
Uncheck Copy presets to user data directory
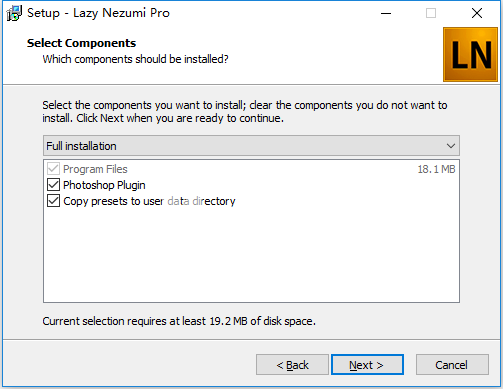[53, 201]
